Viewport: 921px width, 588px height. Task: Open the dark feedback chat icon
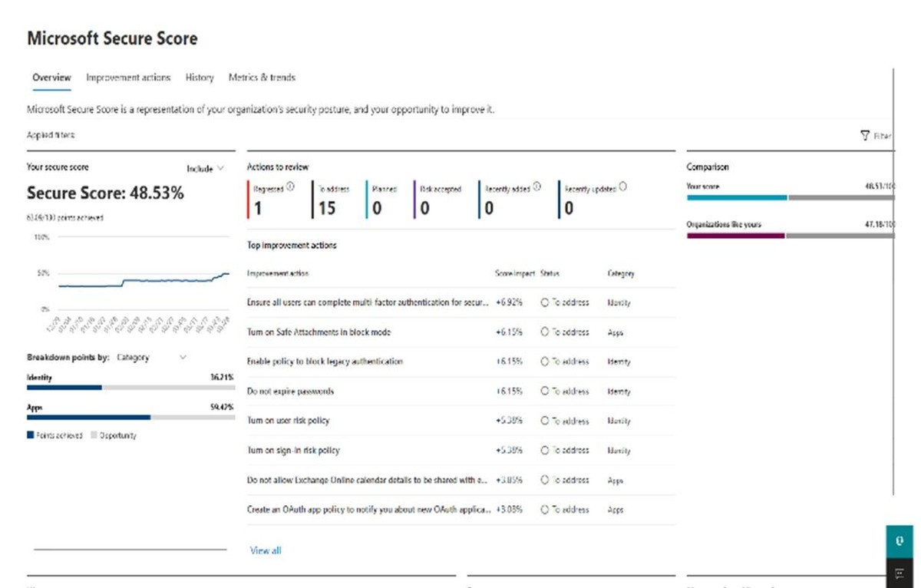click(899, 573)
